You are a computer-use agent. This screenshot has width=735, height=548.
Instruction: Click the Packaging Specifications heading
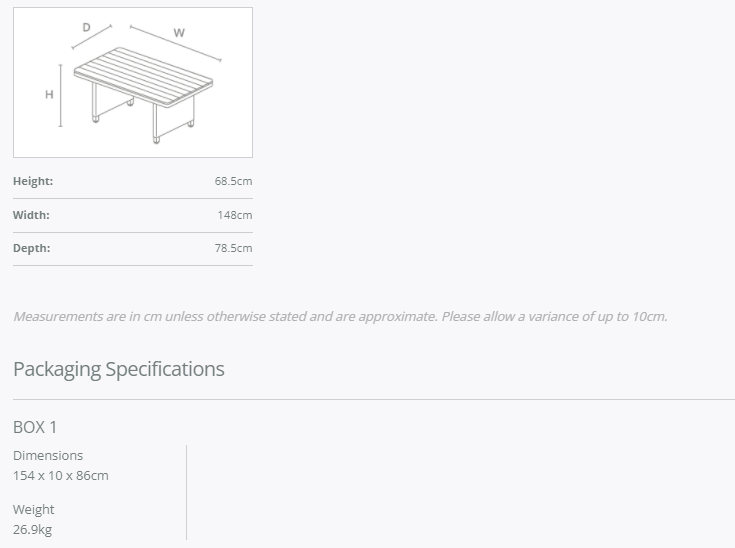point(119,369)
